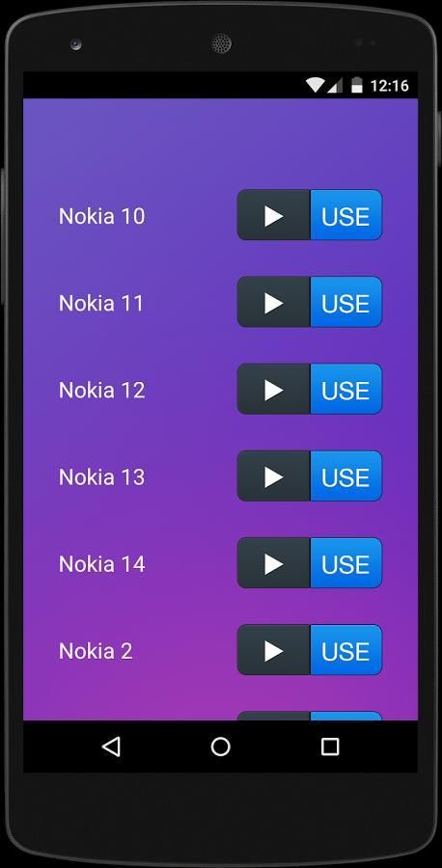Screen dimensions: 442x868
Task: Tap USE for Nokia 14
Action: 346,562
